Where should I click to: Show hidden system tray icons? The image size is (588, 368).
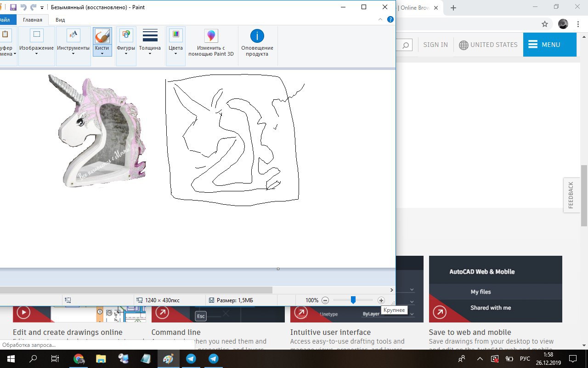pos(480,359)
